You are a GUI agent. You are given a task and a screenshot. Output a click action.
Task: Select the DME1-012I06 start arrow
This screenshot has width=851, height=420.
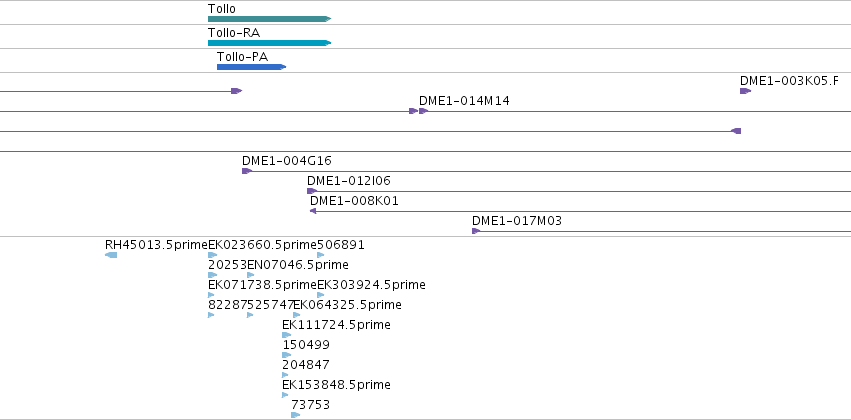(x=312, y=191)
